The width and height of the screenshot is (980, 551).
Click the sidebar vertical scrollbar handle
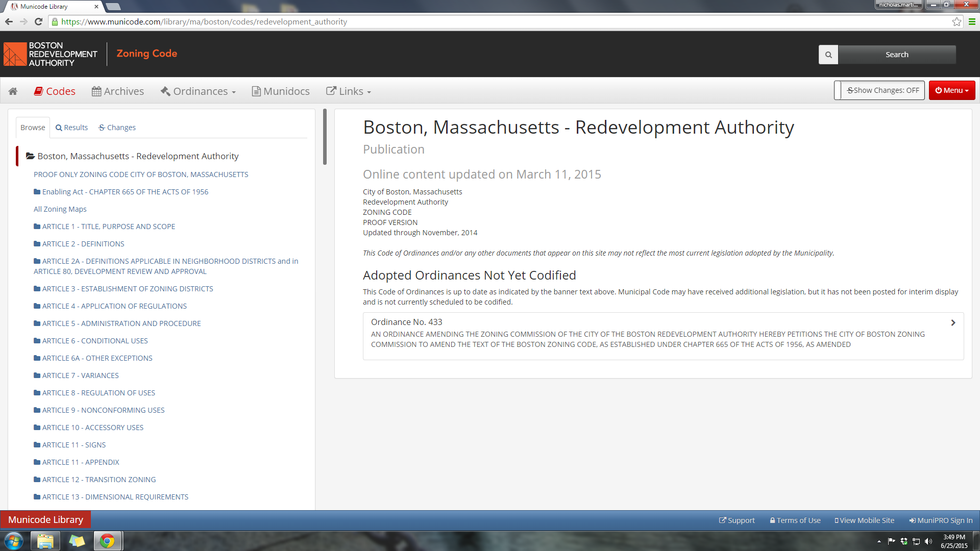coord(325,137)
